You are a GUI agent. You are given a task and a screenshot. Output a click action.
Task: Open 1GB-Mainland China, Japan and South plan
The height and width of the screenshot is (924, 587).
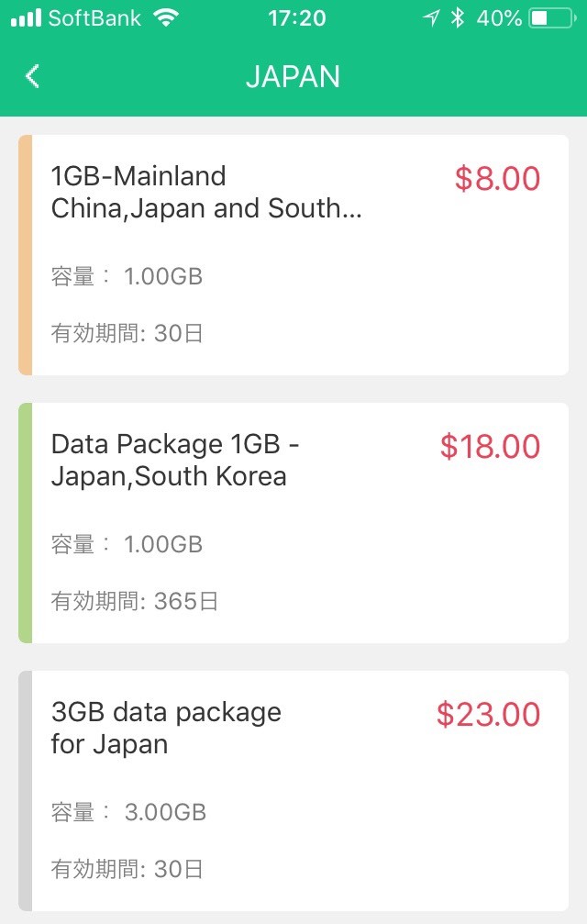pos(206,193)
